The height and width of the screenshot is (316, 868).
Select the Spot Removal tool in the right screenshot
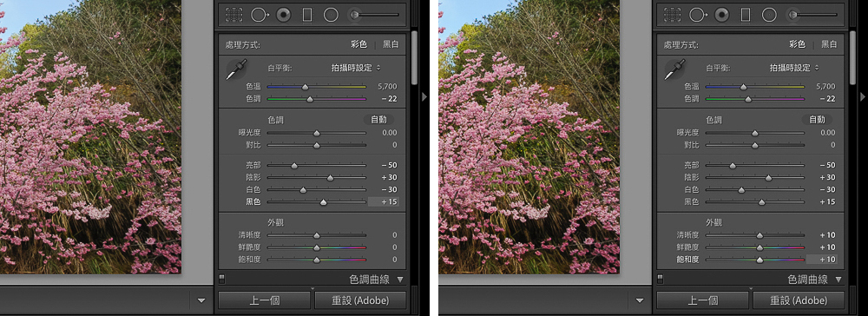tap(698, 15)
